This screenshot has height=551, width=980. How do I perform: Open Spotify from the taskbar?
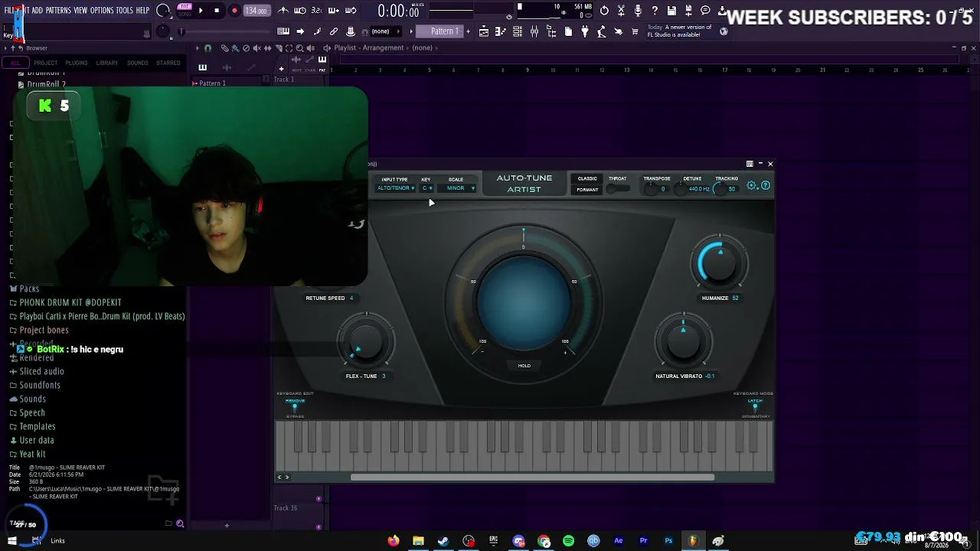point(568,541)
